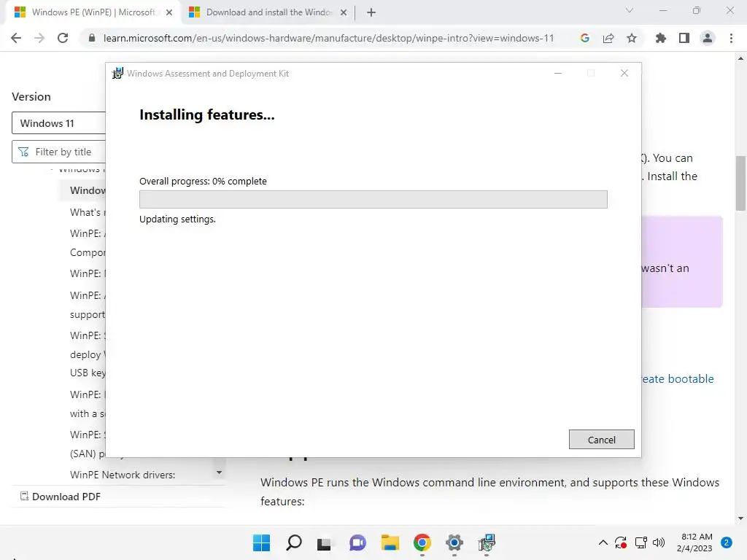Click the Filter by title field
The width and height of the screenshot is (747, 560).
tap(58, 152)
